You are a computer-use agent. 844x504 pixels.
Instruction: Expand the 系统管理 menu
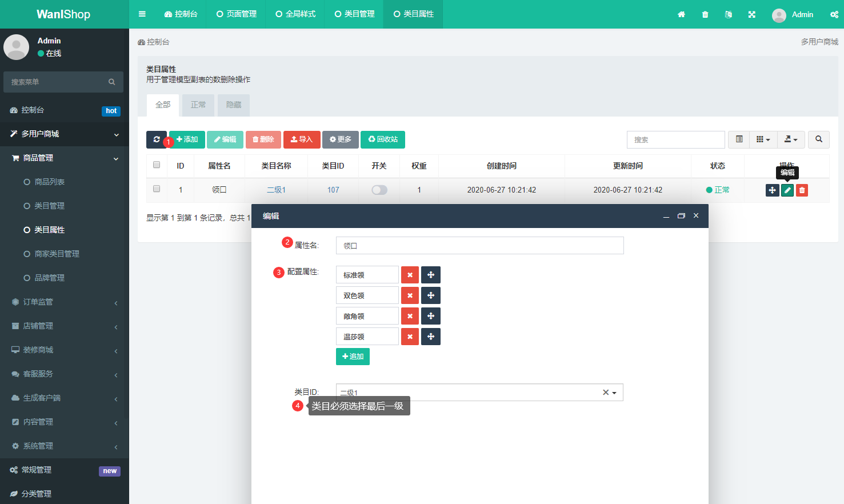(x=65, y=446)
